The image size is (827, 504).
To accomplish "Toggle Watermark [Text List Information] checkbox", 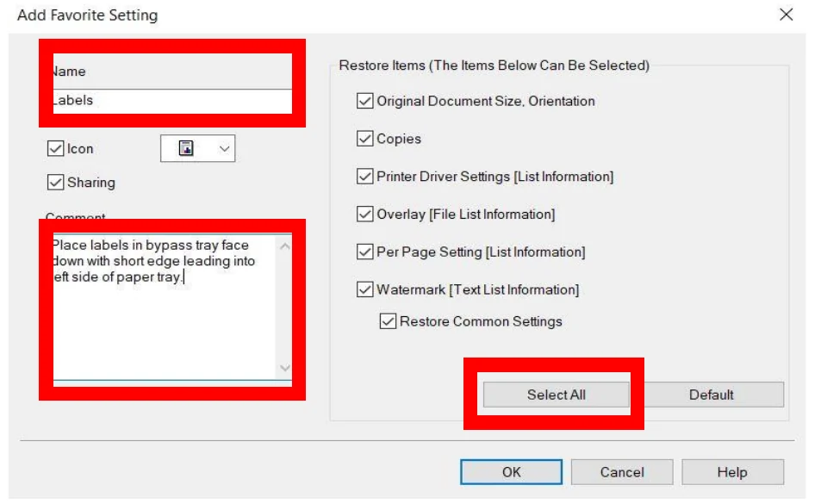I will [x=365, y=289].
